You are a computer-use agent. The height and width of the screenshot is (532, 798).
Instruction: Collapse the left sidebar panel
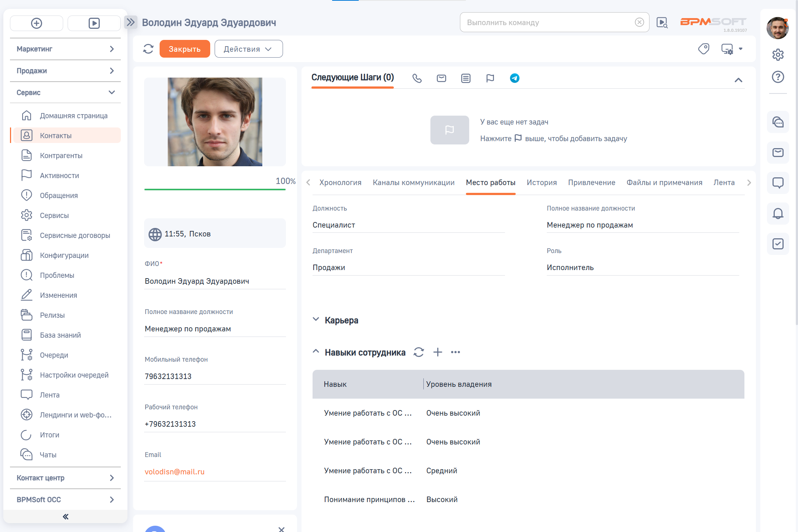[65, 516]
